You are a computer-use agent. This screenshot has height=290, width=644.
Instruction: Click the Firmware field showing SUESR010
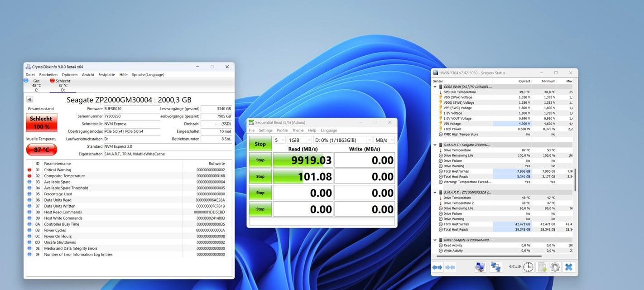tap(132, 109)
